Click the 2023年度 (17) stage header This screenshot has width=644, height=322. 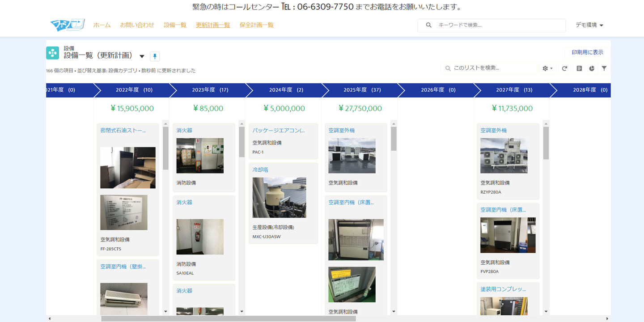click(210, 90)
